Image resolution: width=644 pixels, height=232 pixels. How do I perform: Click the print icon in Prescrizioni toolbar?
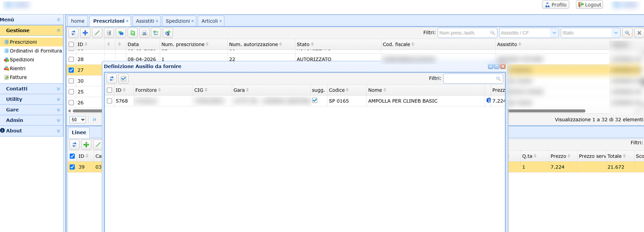[144, 33]
